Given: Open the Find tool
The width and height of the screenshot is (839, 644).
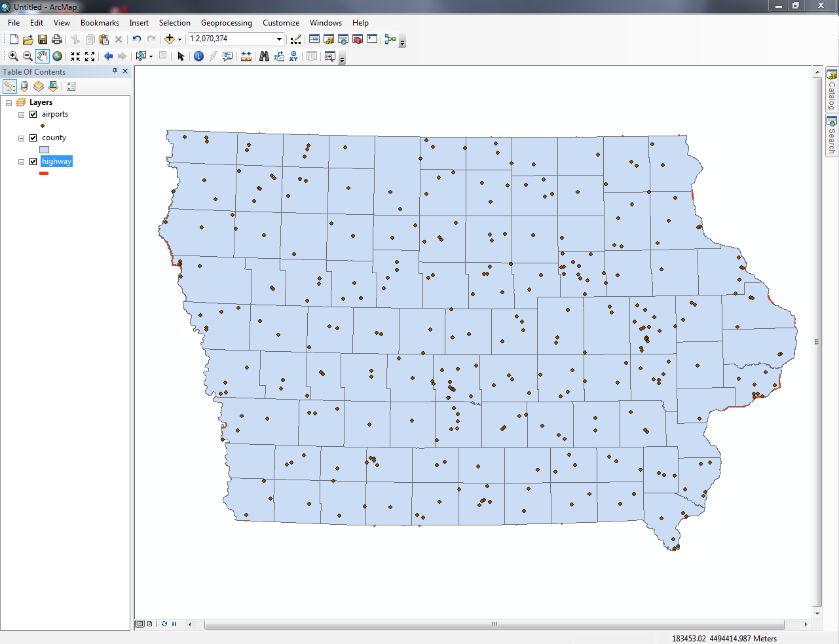Looking at the screenshot, I should [x=264, y=56].
